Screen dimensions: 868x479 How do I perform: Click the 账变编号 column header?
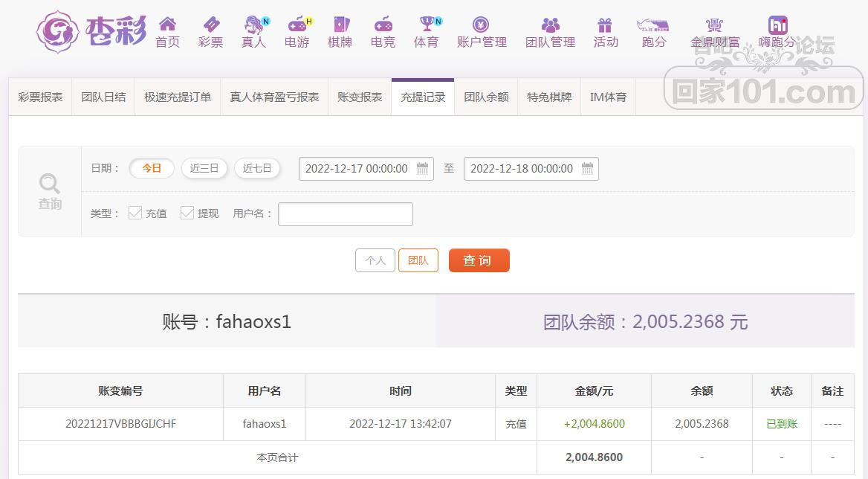tap(120, 391)
